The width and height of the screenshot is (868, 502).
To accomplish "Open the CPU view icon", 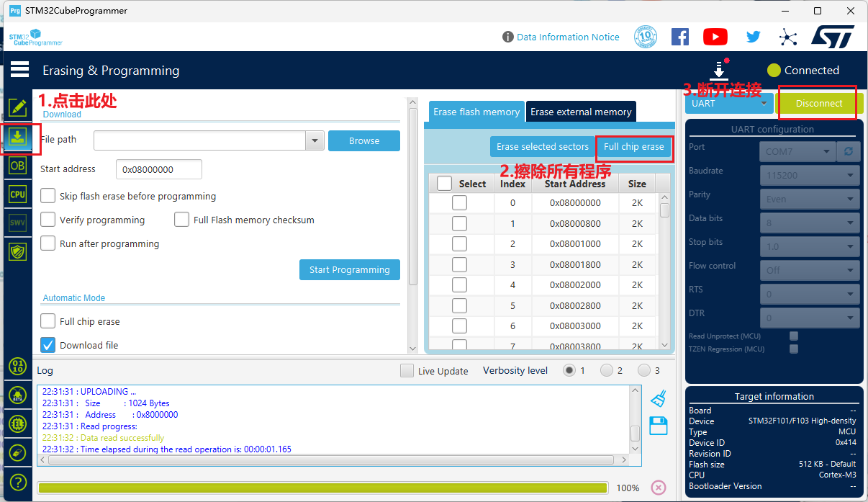I will (x=17, y=194).
